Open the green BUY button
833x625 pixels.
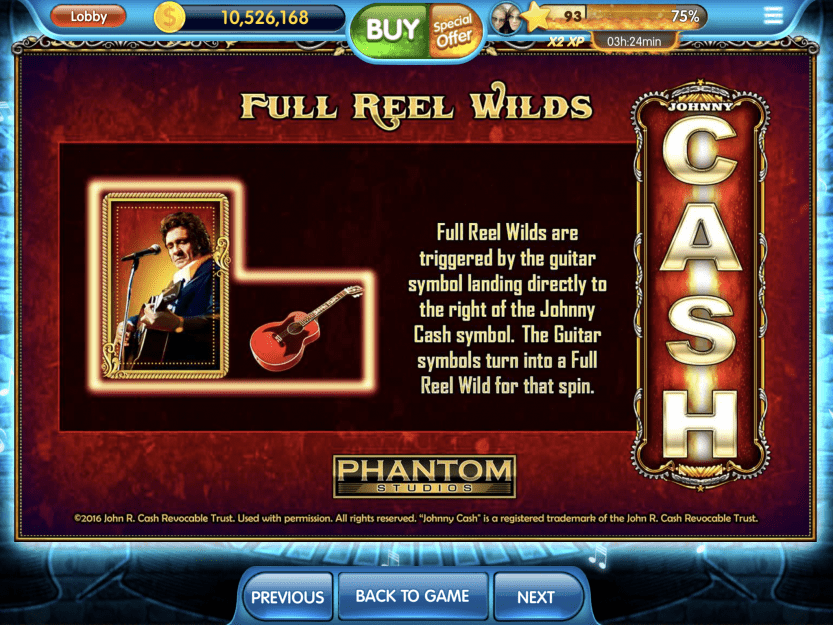[392, 30]
